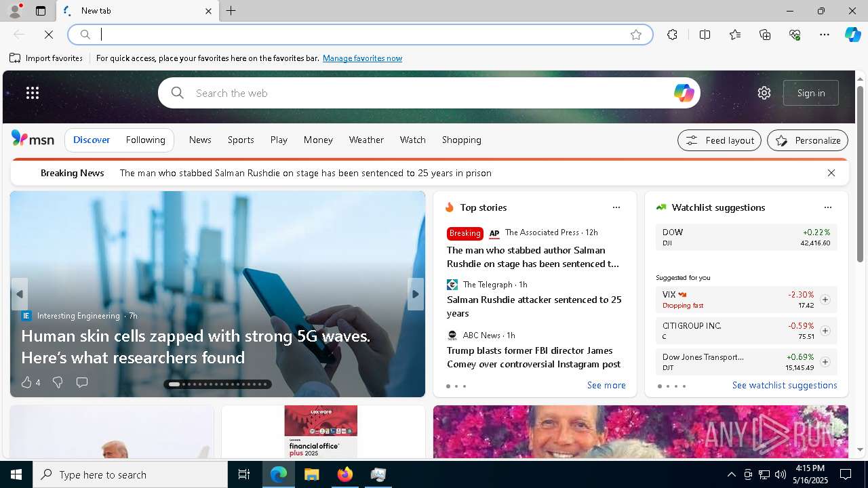Click the Copilot icon in web search box
This screenshot has height=488, width=868.
tap(684, 93)
